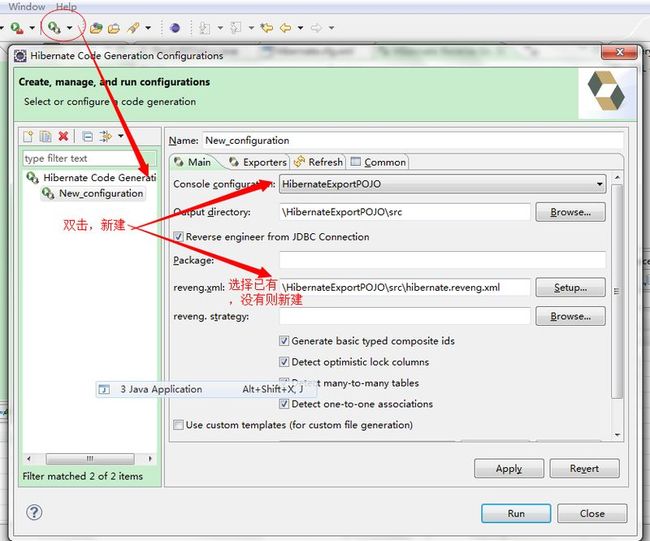Click the last edit location arrow icon

267,28
